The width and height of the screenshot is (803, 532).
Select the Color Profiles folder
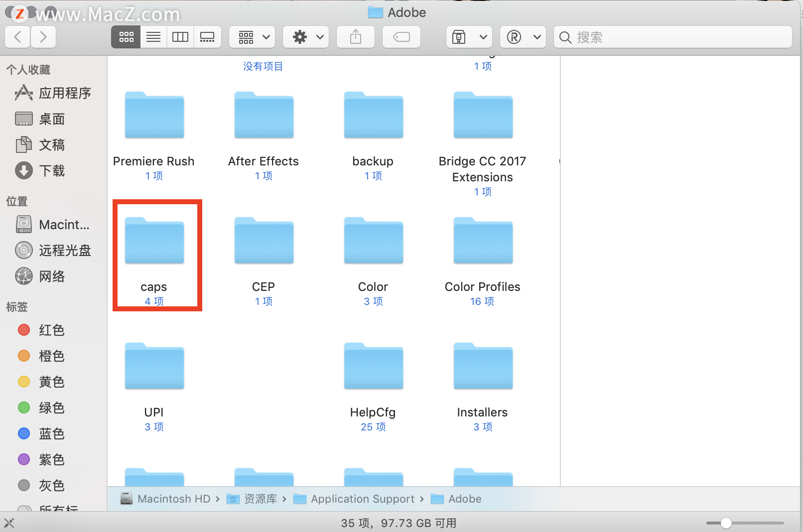click(483, 241)
